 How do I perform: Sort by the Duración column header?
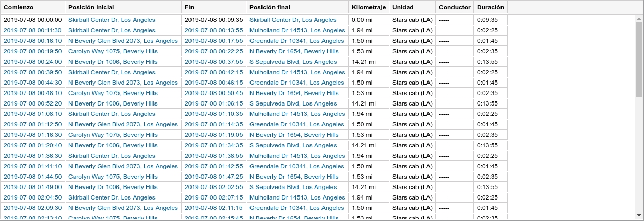click(x=490, y=7)
